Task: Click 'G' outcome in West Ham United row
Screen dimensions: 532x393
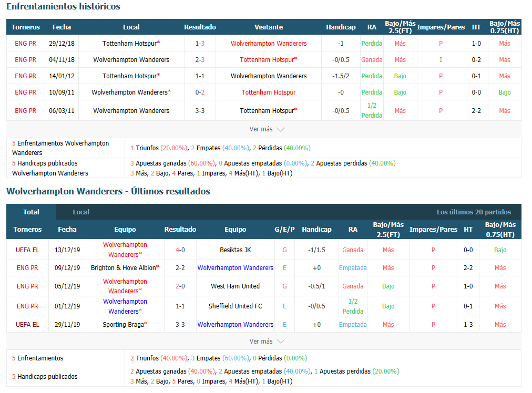Action: [284, 286]
